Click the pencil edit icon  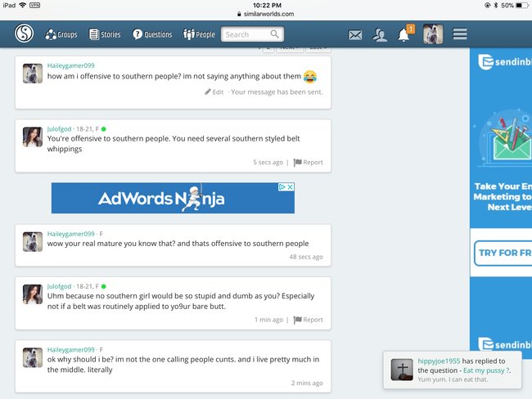(208, 92)
